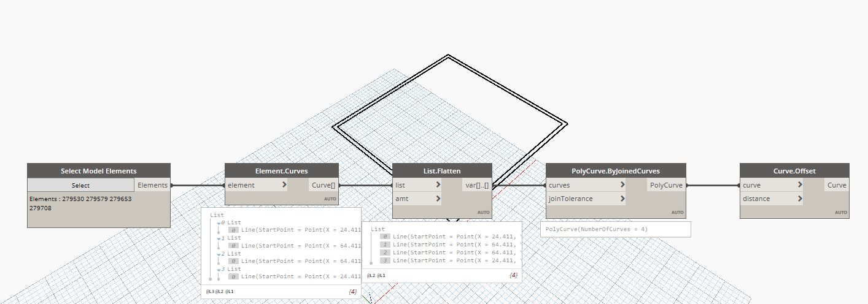Click the joinTolerance input port
868x304 pixels.
point(586,199)
